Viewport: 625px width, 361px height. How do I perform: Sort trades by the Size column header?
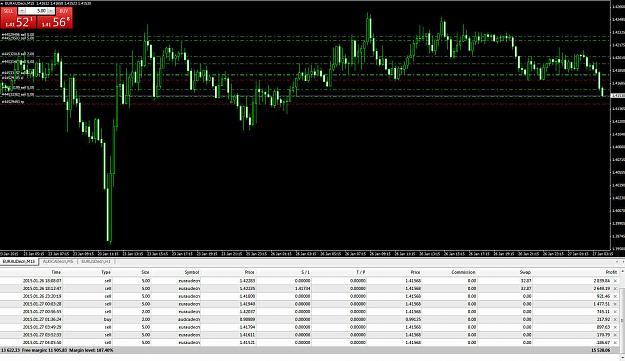145,272
